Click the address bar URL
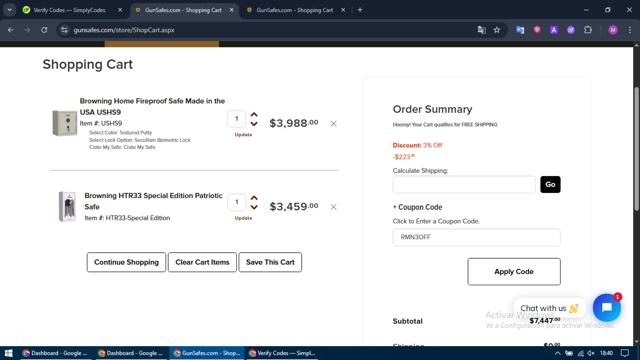Screen dimensions: 640x360 pos(124,30)
